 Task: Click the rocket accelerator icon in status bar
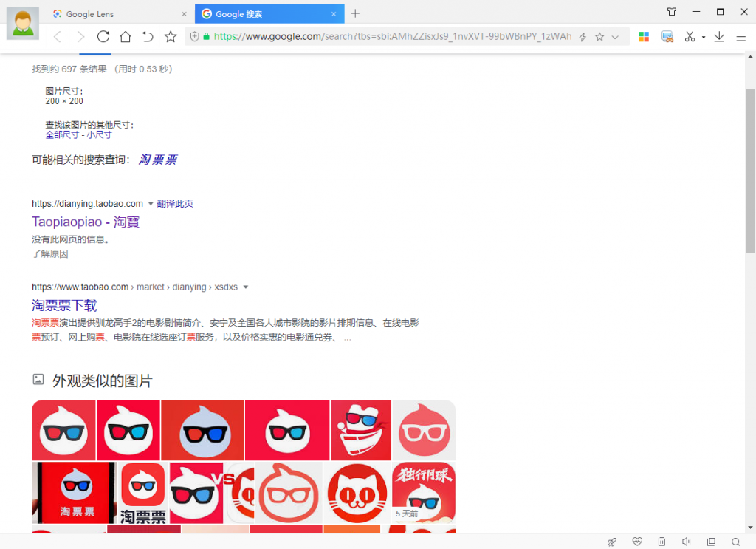click(612, 542)
